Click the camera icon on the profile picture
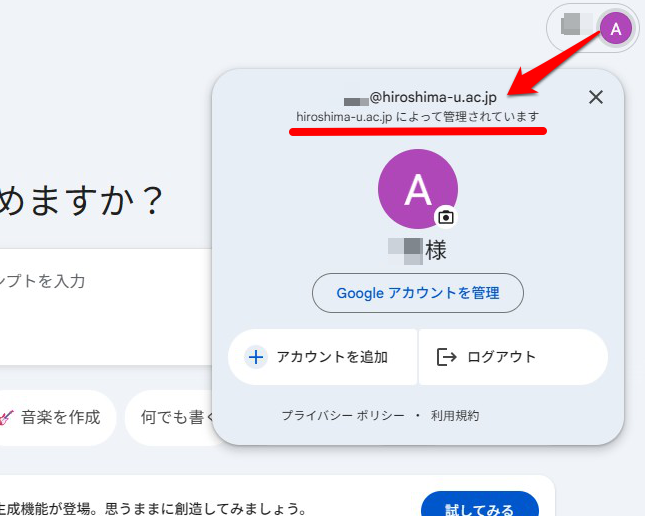 click(x=446, y=216)
